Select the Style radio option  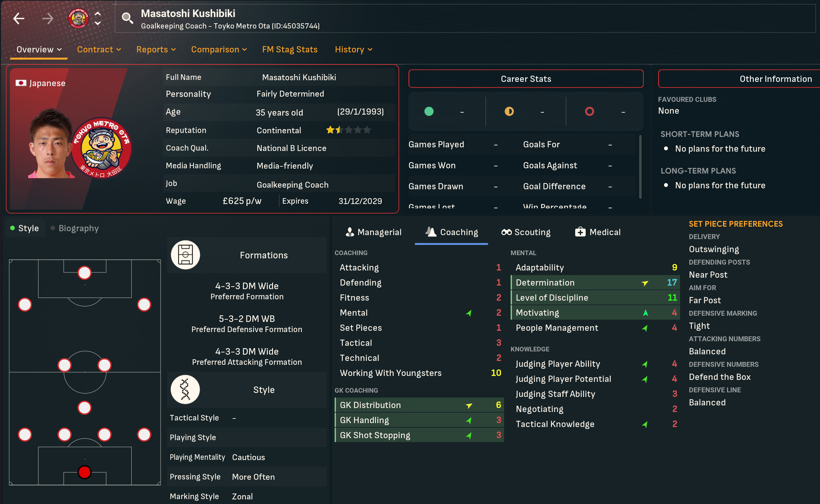pyautogui.click(x=24, y=228)
